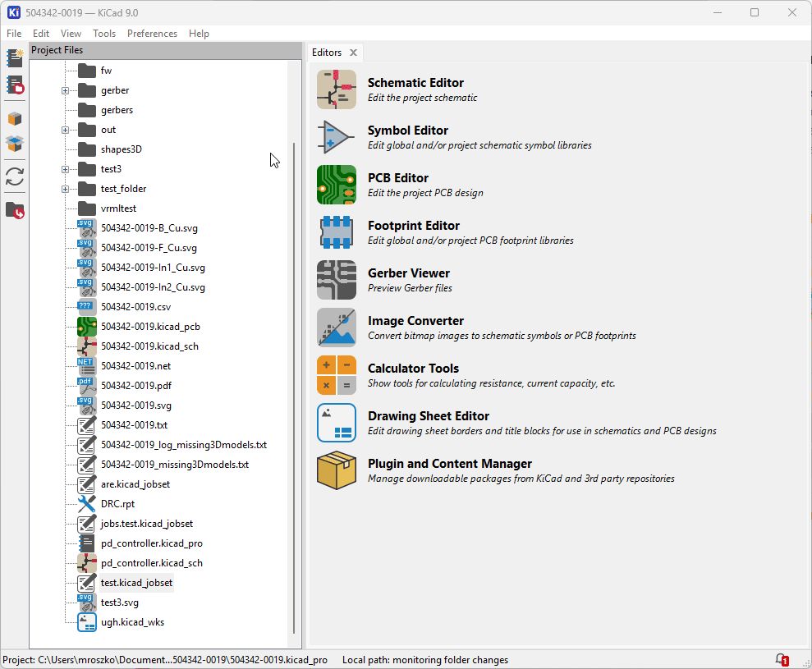812x669 pixels.
Task: Expand the test3 folder
Action: (x=65, y=169)
